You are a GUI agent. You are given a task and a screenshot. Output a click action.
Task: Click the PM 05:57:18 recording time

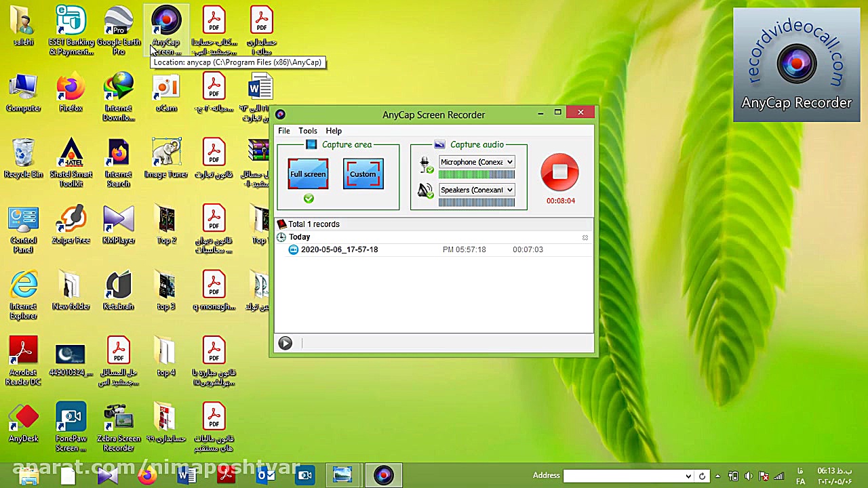point(465,249)
